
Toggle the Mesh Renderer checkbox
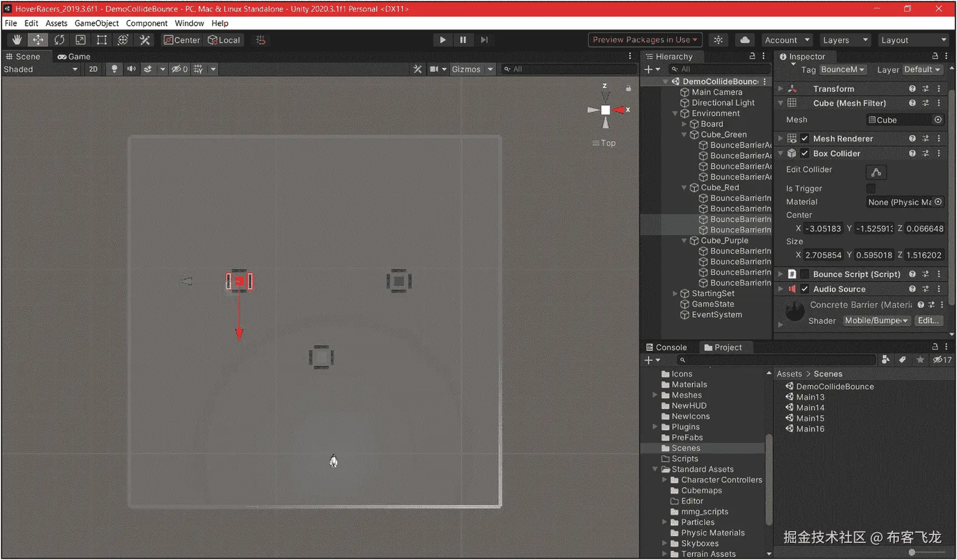pos(804,139)
